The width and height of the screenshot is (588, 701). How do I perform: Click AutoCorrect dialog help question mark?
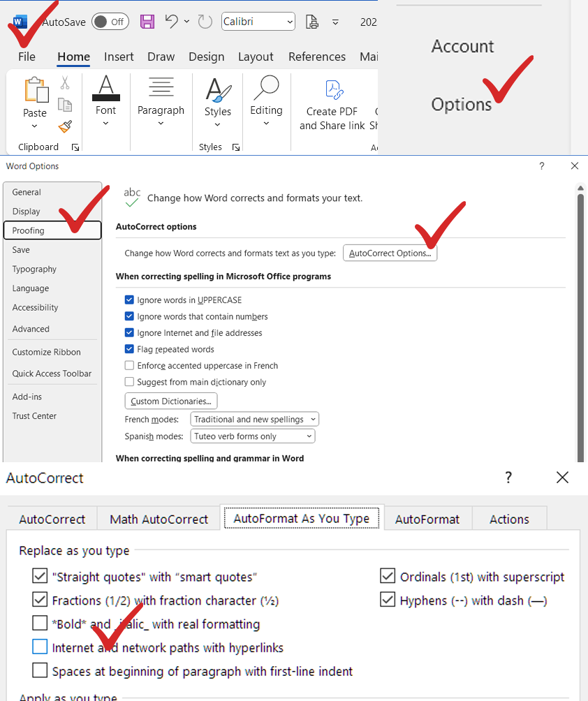[508, 478]
